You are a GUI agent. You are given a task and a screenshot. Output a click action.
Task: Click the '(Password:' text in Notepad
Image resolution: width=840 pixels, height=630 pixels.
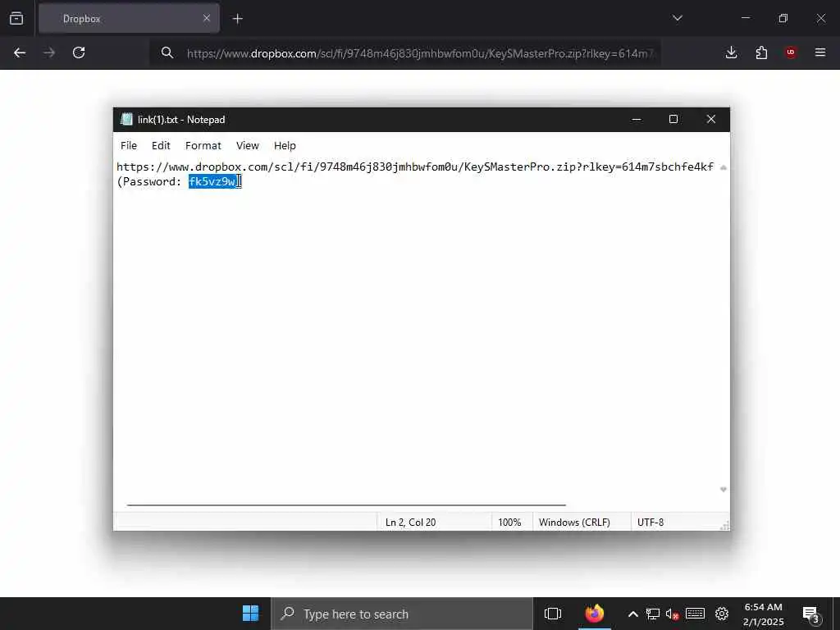coord(149,181)
